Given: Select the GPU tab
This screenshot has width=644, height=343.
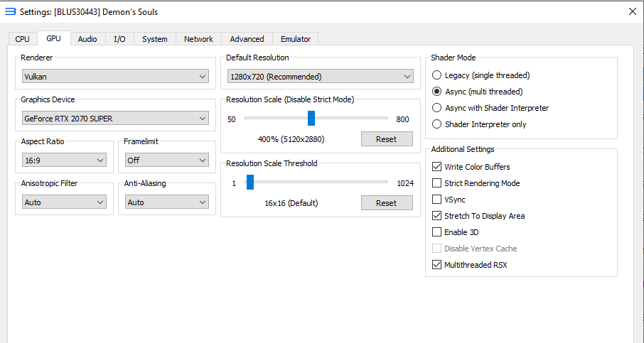Looking at the screenshot, I should (x=53, y=38).
